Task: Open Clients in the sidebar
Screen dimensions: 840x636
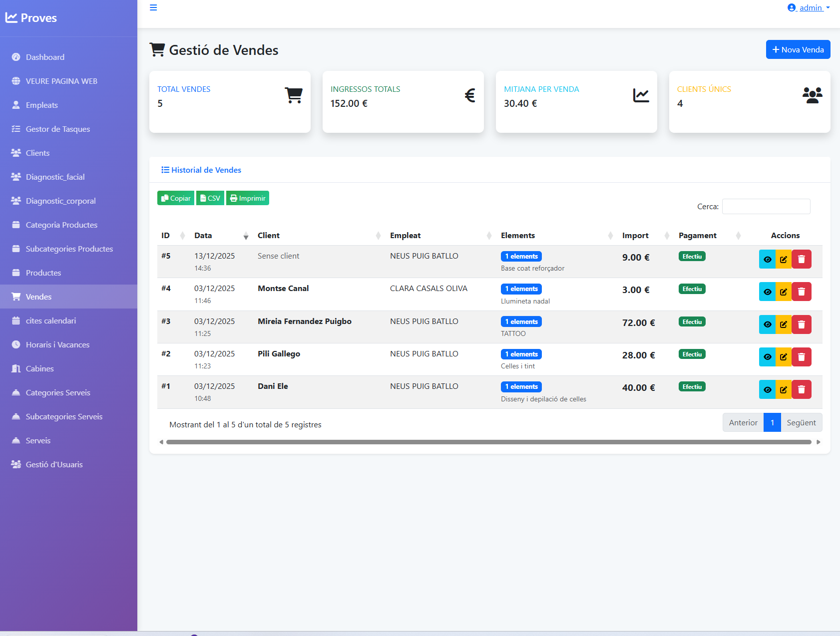Action: [x=38, y=153]
